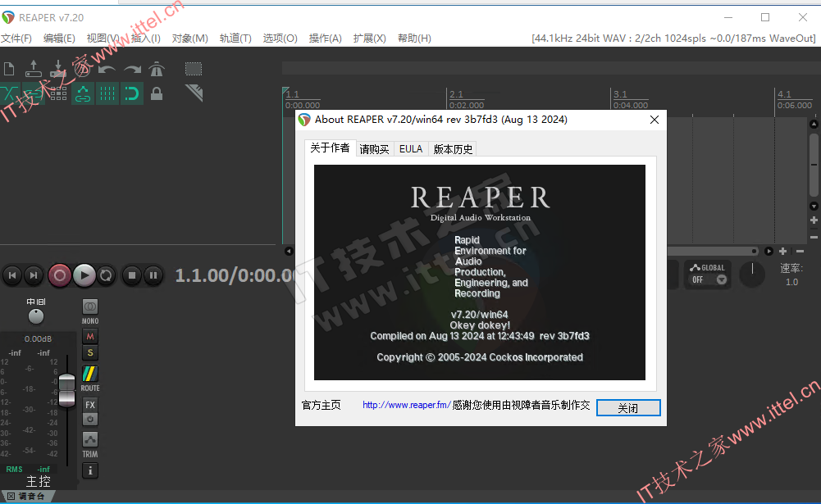
Task: Open a project with the up-arrow toolbar icon
Action: [34, 69]
